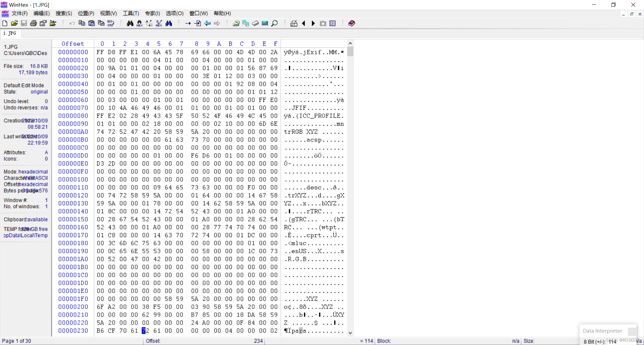Continue search with blue binoculars icon
Screen dimensions: 644x345
tap(169, 23)
